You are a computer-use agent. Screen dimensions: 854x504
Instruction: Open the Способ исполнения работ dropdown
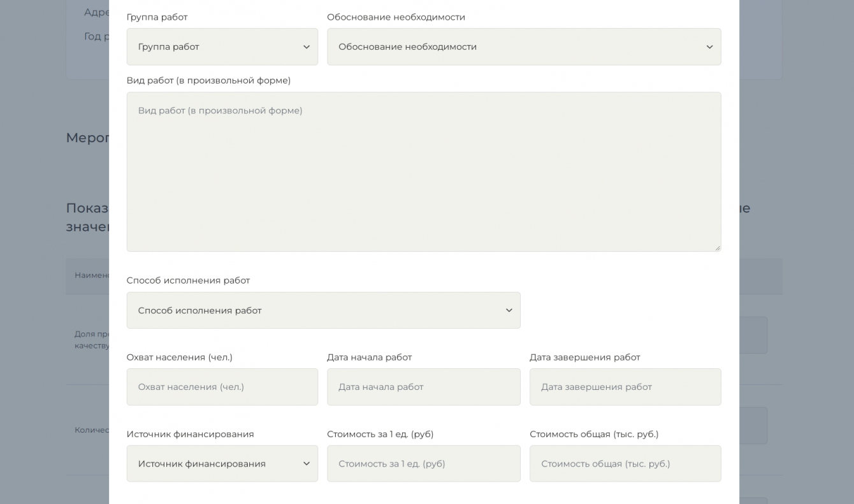(323, 310)
